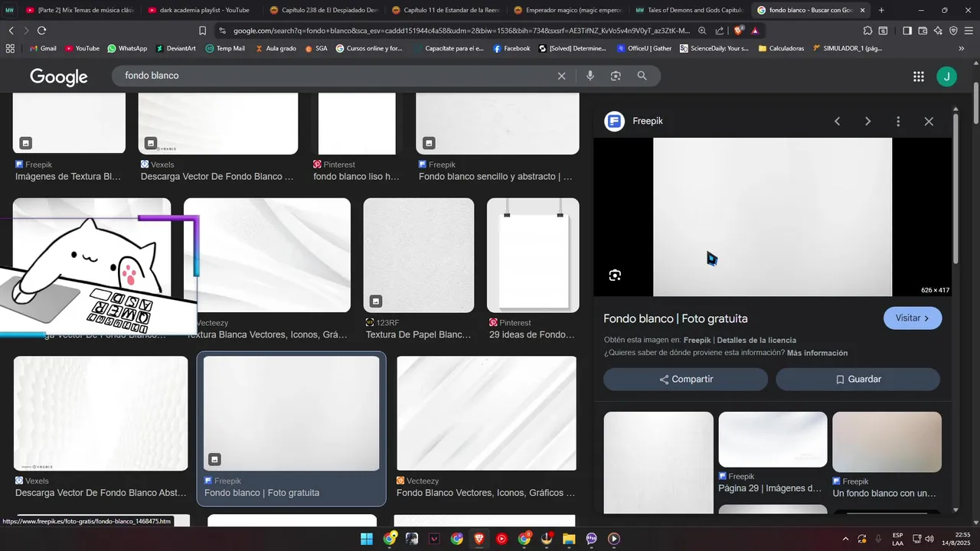
Task: Open the Windows Start menu
Action: [x=367, y=539]
